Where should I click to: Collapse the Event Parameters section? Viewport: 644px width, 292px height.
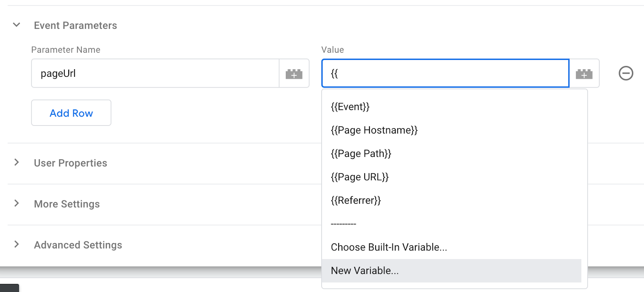click(x=16, y=25)
